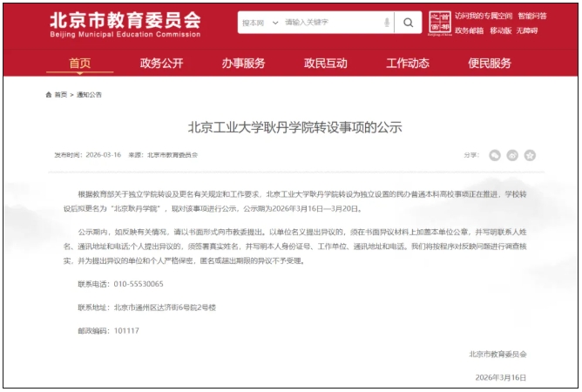Go to 首页 via breadcrumb link

point(60,95)
